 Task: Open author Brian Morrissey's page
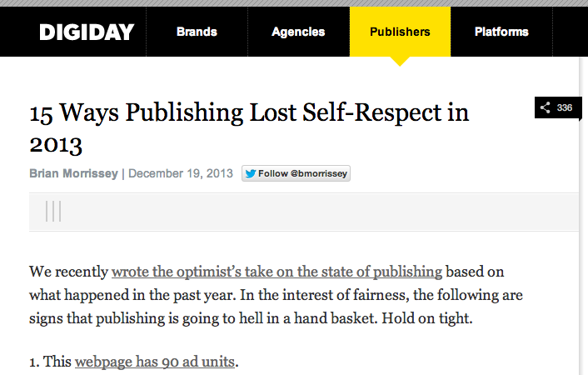click(73, 173)
